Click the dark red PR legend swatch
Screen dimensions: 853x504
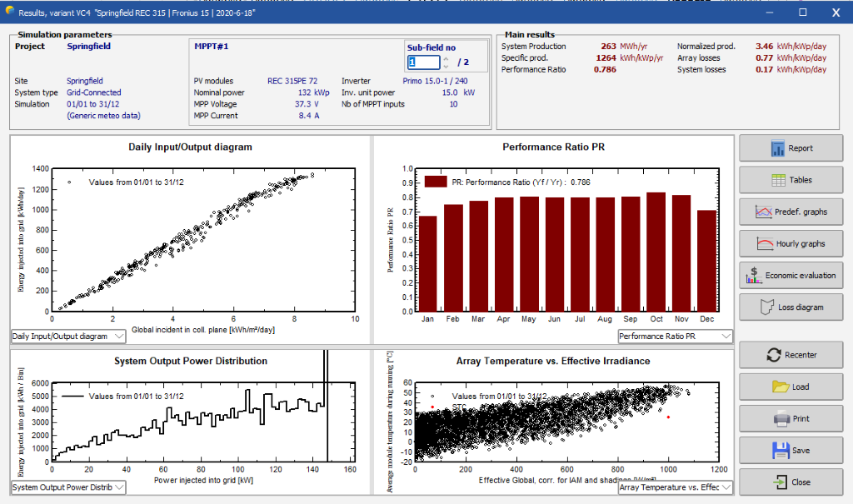click(435, 182)
